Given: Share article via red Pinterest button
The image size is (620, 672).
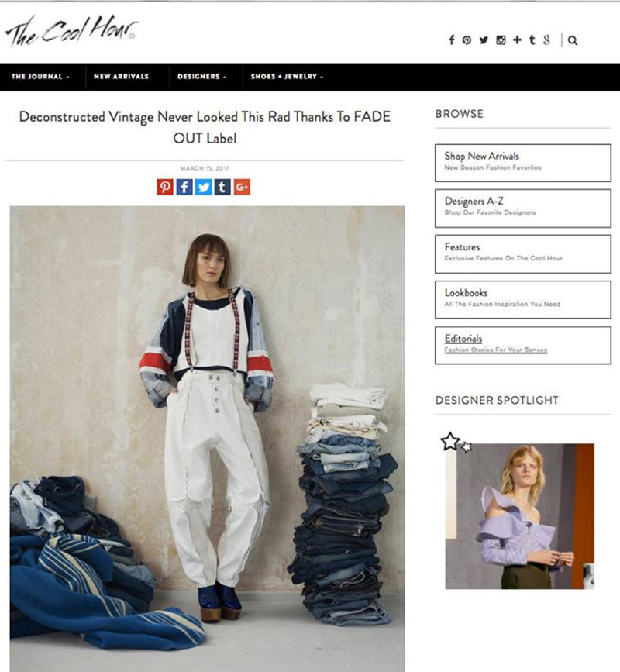Looking at the screenshot, I should pos(165,187).
